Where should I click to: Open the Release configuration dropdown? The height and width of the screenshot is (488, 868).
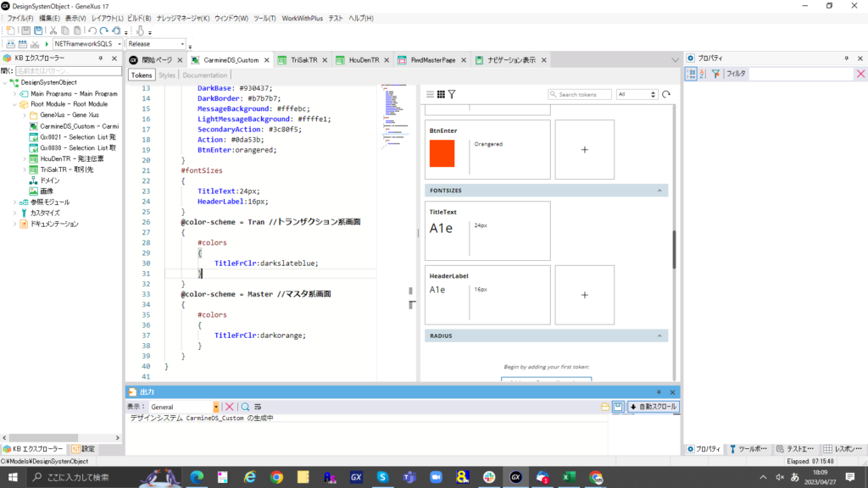pos(182,44)
